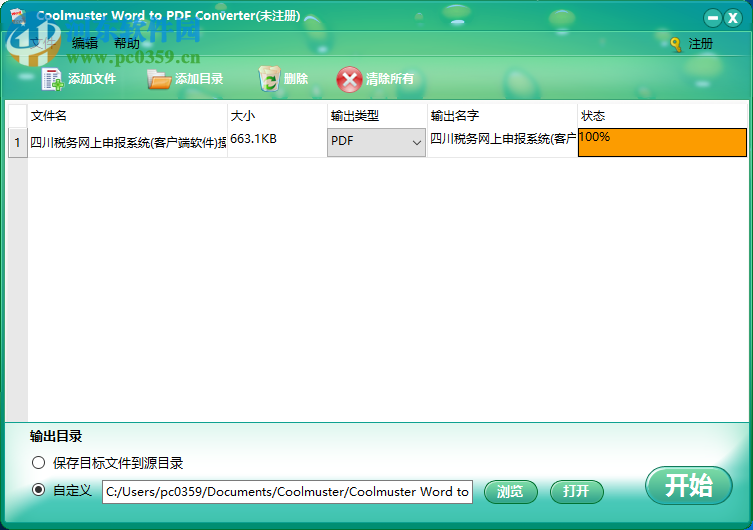Select 保存目标文件到源目录 radio option

(38, 463)
